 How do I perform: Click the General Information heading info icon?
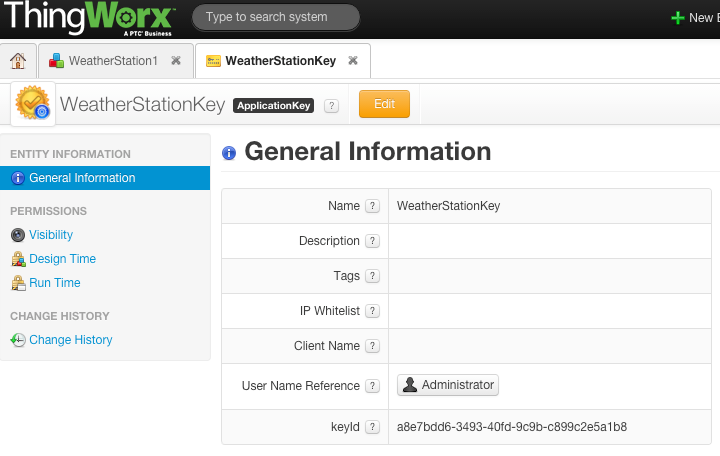[229, 152]
